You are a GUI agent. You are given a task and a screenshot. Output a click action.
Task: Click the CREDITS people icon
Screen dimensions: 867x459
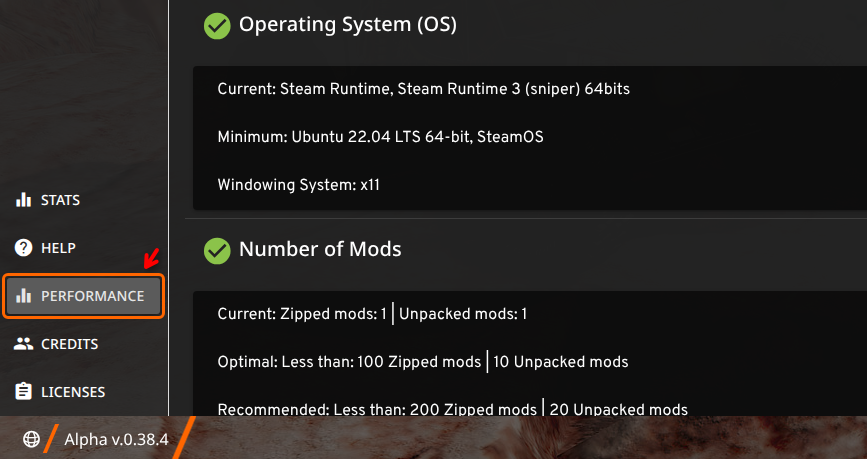[x=24, y=344]
